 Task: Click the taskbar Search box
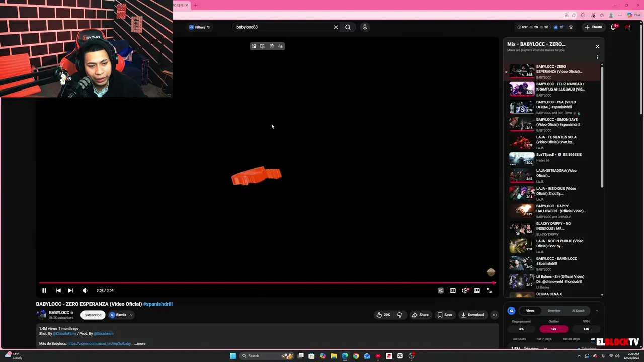(x=267, y=356)
